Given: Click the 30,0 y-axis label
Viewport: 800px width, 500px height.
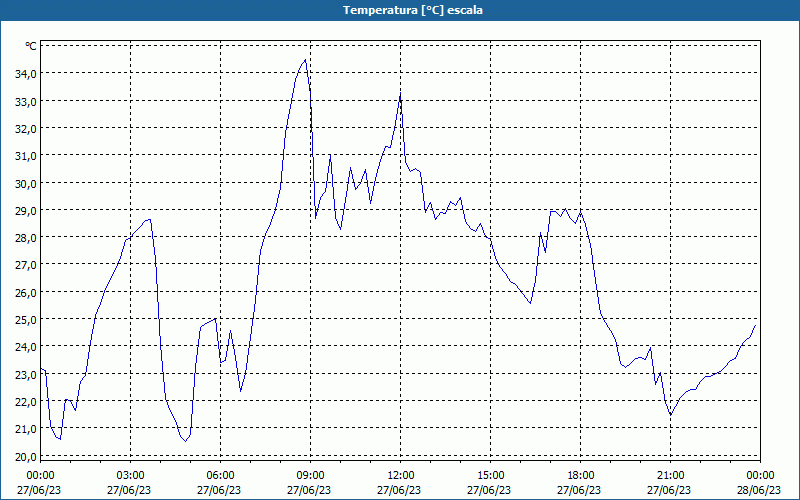Looking at the screenshot, I should click(26, 183).
